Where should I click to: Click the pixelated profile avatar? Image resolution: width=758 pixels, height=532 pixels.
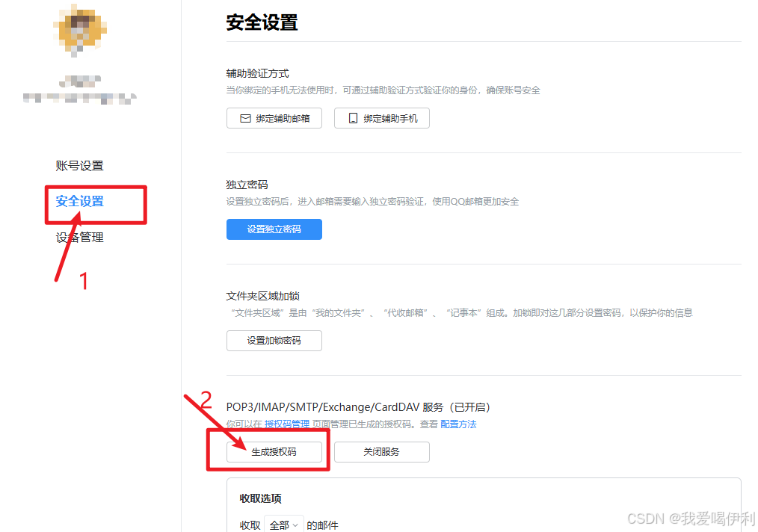[x=80, y=30]
